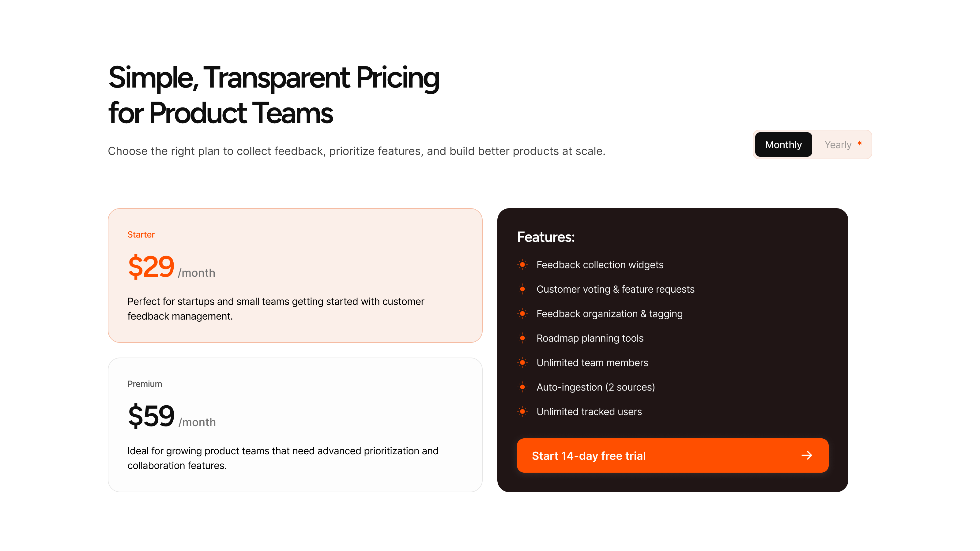Click bullet icon beside Auto-ingestion (2 sources)
Screen dimensions: 980x551
[x=522, y=387]
